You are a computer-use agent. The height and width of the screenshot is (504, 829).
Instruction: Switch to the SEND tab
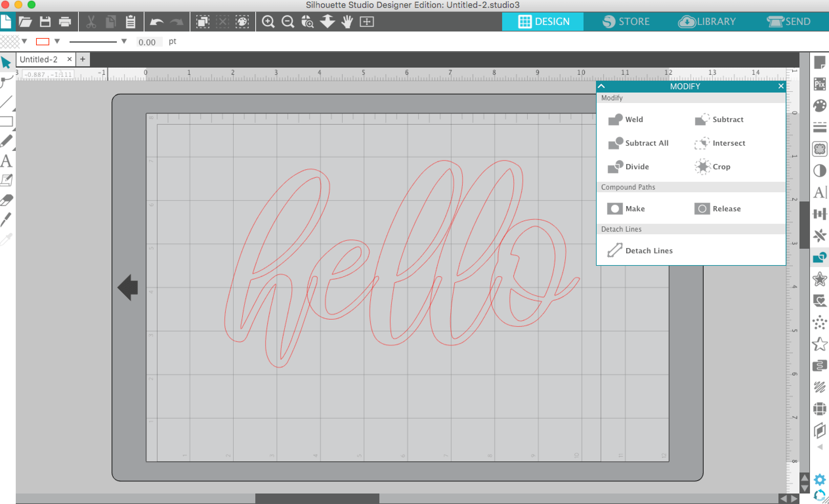click(788, 22)
